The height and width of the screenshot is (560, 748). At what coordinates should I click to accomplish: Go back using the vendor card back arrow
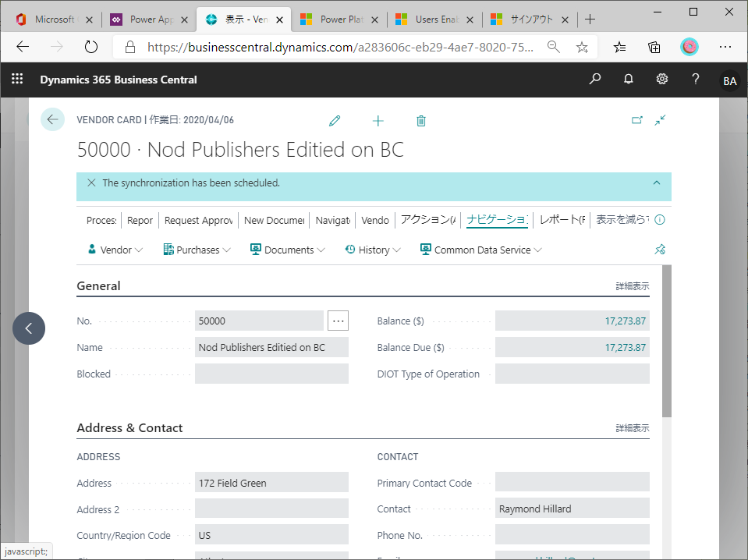click(52, 119)
